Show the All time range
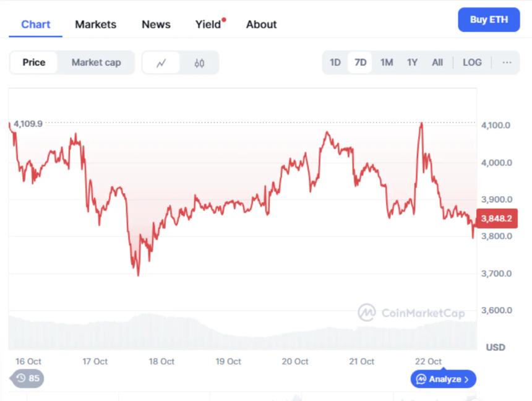 tap(437, 63)
